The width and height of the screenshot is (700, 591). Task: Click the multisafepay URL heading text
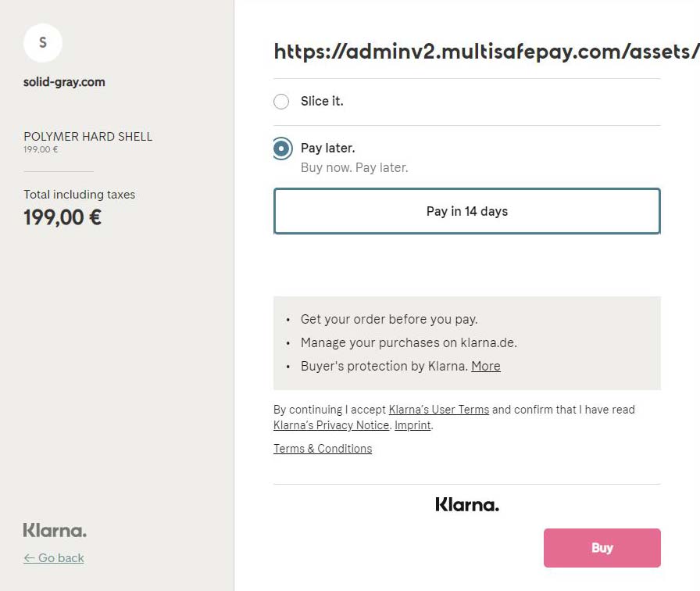487,52
